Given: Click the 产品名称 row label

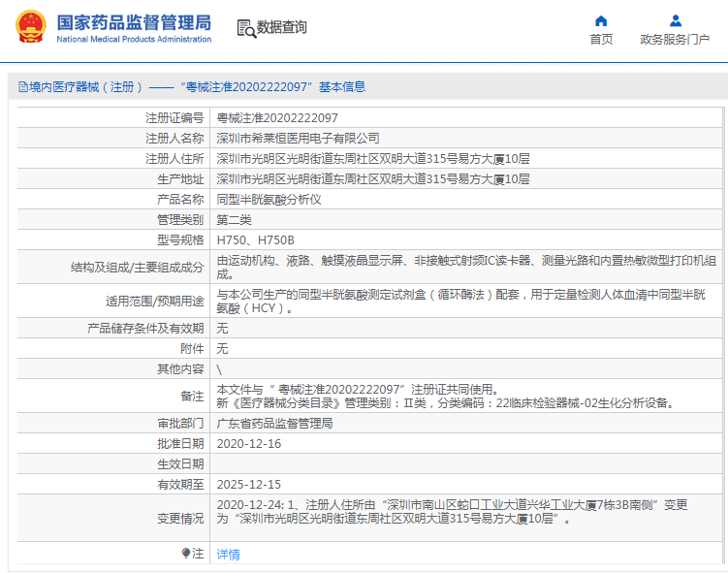Looking at the screenshot, I should pos(180,200).
